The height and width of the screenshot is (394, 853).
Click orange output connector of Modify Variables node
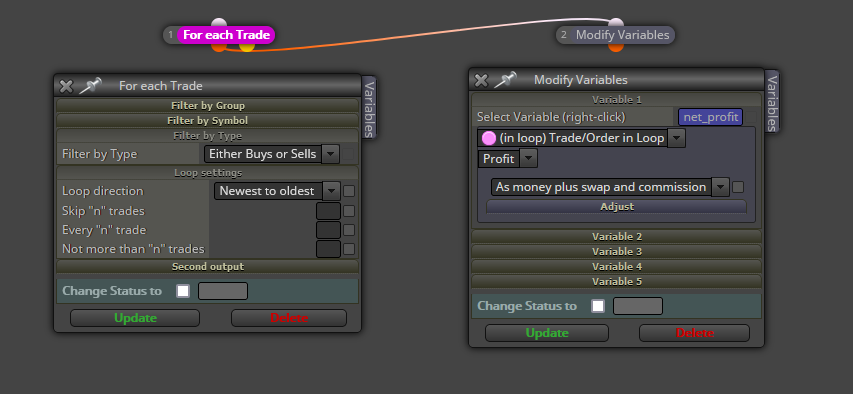[x=616, y=47]
